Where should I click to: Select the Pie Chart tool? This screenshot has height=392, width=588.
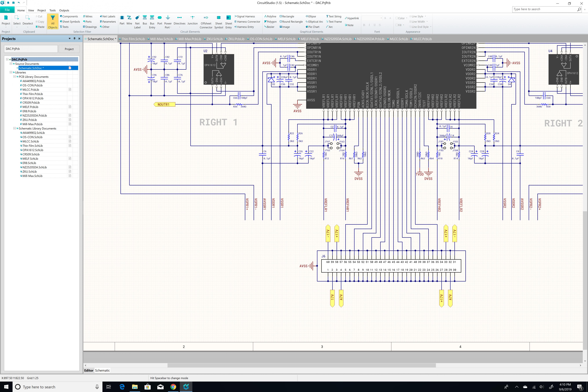click(313, 27)
